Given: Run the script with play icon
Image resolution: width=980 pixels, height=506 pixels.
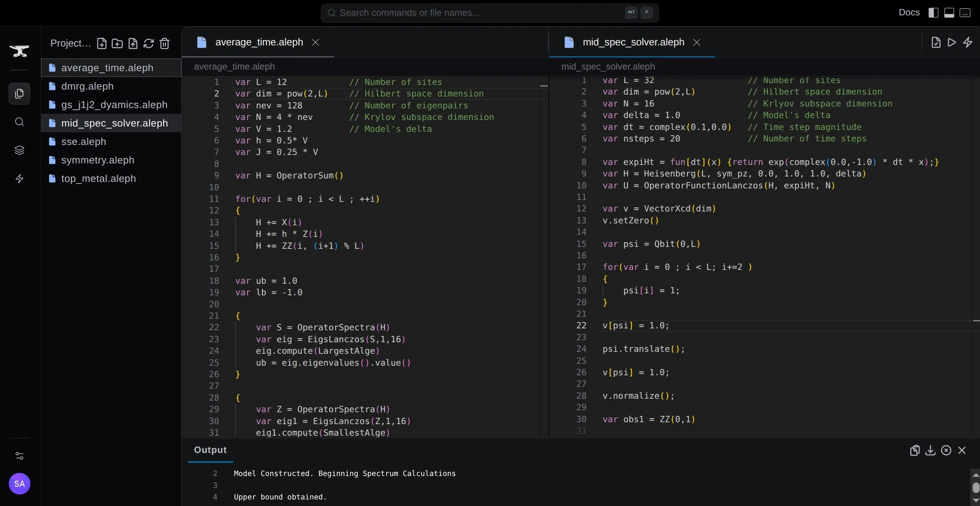Looking at the screenshot, I should [x=952, y=42].
